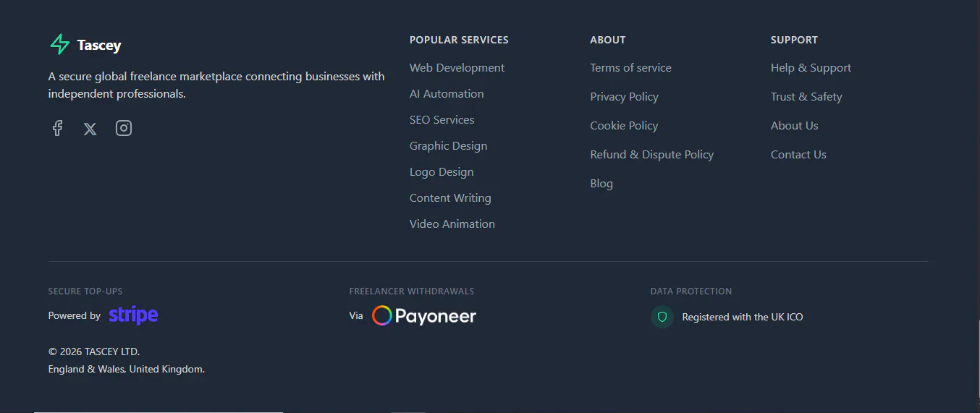Click the POPULAR SERVICES heading
Image resolution: width=980 pixels, height=413 pixels.
[x=459, y=40]
